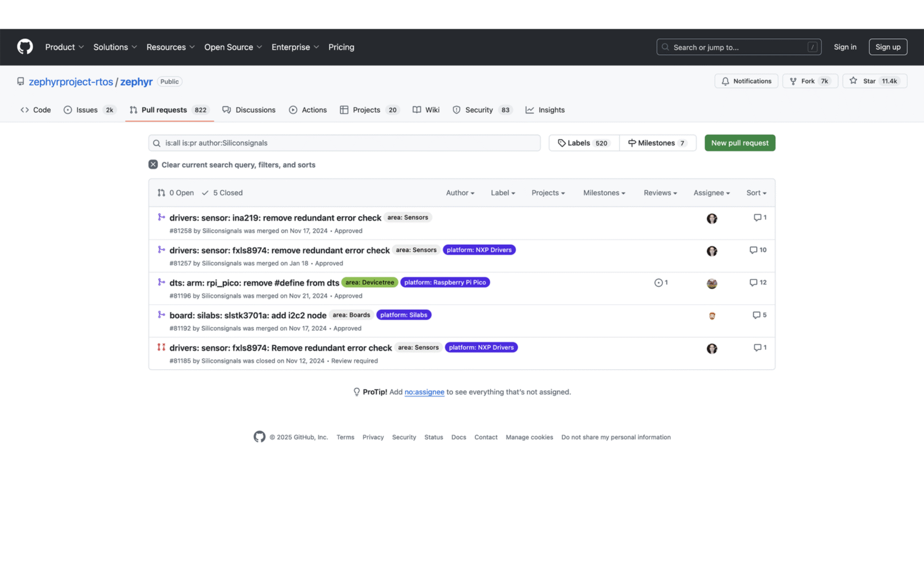Screen dimensions: 924x578
Task: Open assignee avatar on the slstk3701a PR row
Action: point(712,316)
